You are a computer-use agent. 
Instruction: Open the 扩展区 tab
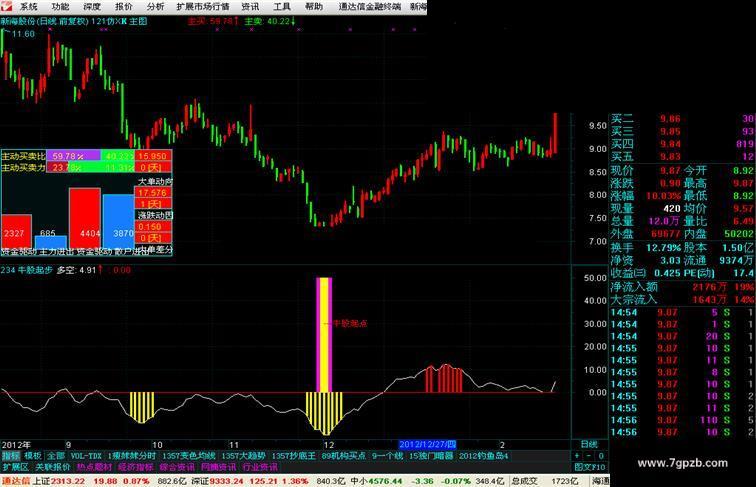[x=16, y=467]
